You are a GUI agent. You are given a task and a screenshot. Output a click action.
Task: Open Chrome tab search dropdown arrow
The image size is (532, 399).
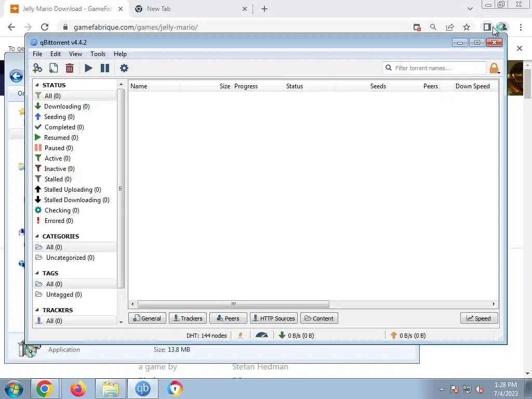pyautogui.click(x=470, y=9)
